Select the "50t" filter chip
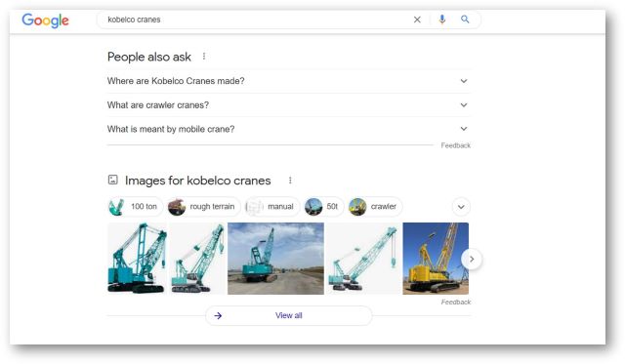Image resolution: width=625 pixels, height=364 pixels. click(323, 207)
